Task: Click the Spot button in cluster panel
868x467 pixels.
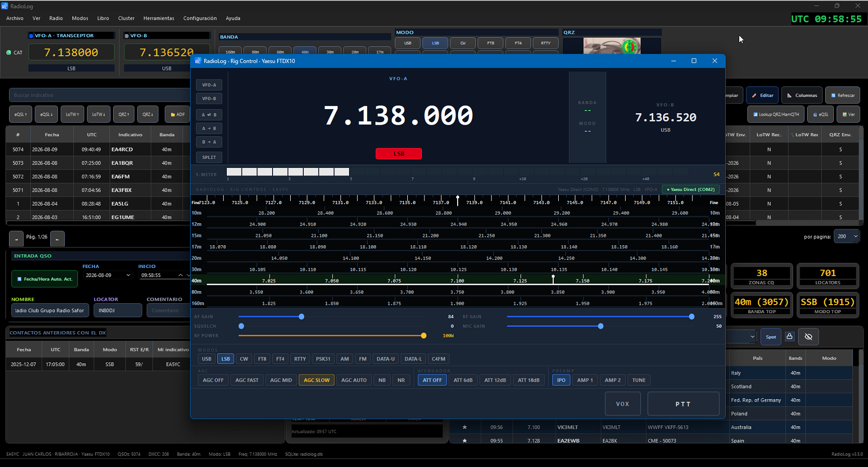Action: click(x=771, y=337)
